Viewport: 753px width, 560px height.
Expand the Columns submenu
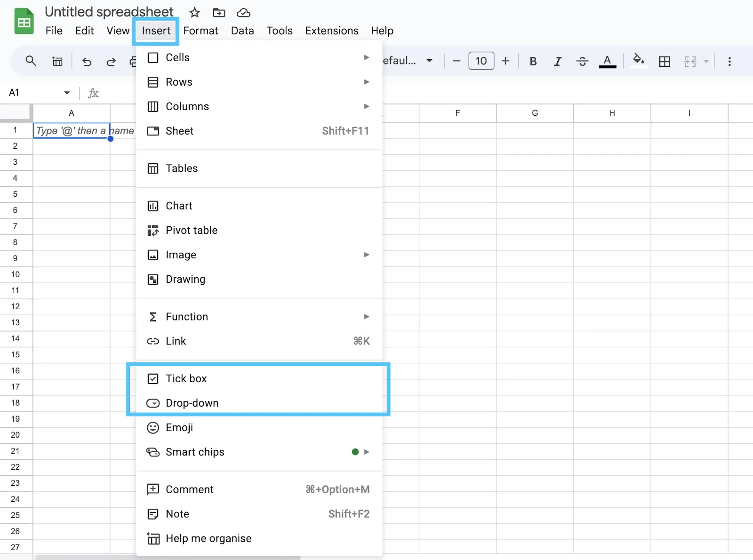(x=259, y=106)
